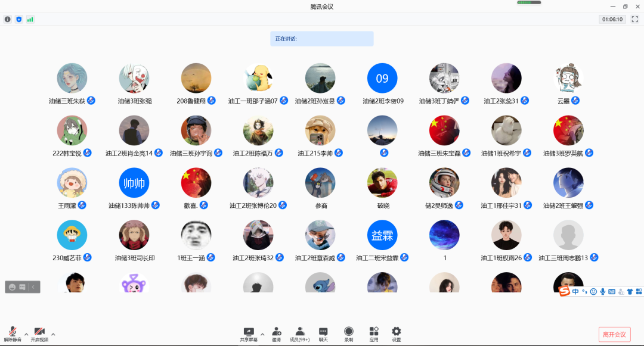This screenshot has height=346, width=644.
Task: Open the meeting info icon
Action: (8, 19)
